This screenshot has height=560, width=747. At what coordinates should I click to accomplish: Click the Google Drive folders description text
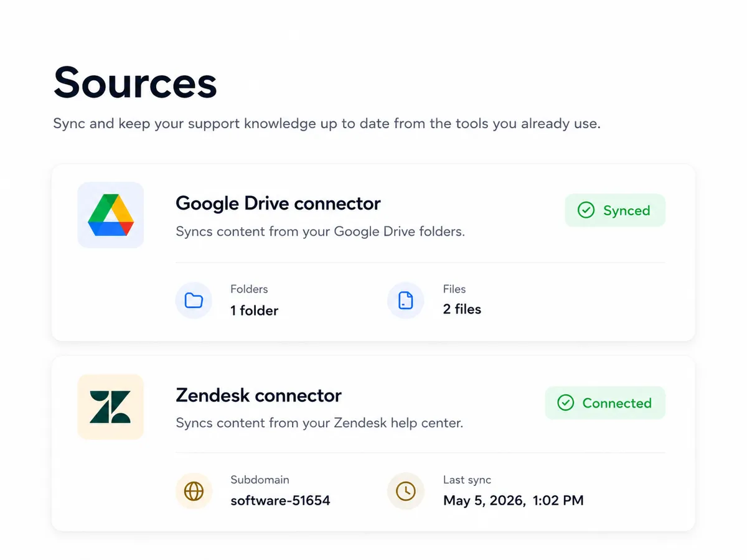[x=321, y=231]
